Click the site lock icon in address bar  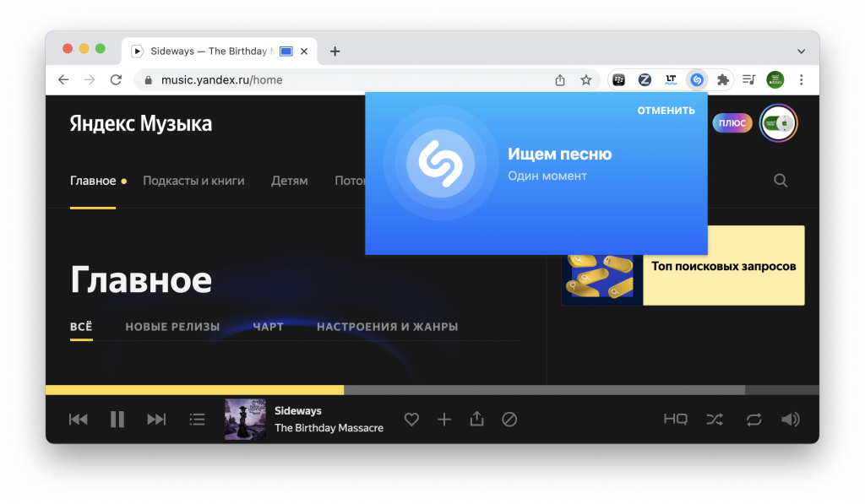click(x=148, y=80)
